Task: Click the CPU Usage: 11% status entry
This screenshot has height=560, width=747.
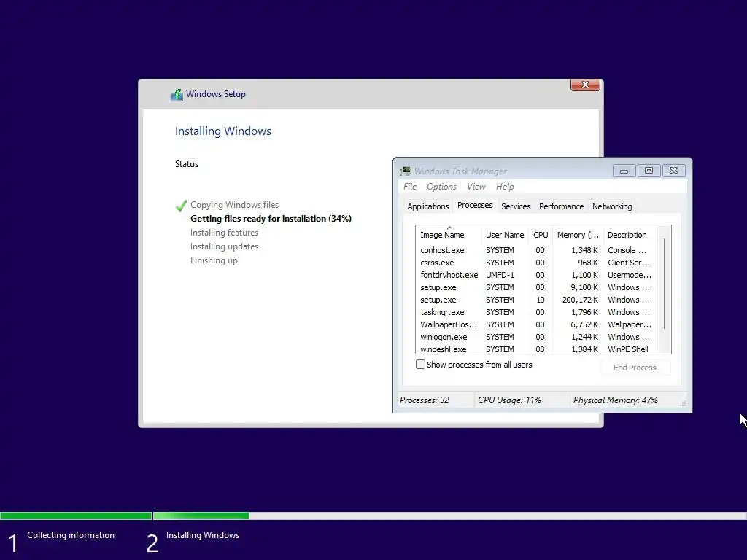Action: click(509, 400)
